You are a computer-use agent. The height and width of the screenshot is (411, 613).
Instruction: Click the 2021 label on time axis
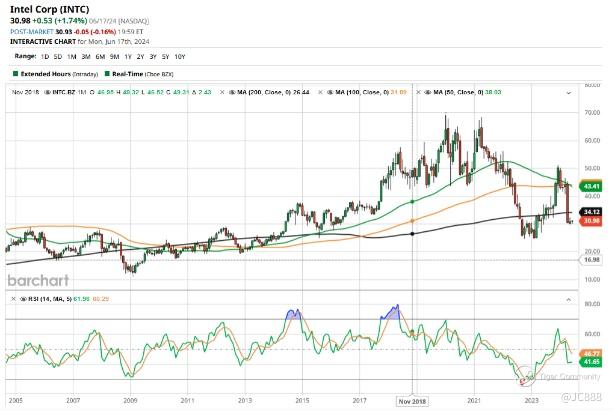coord(474,400)
